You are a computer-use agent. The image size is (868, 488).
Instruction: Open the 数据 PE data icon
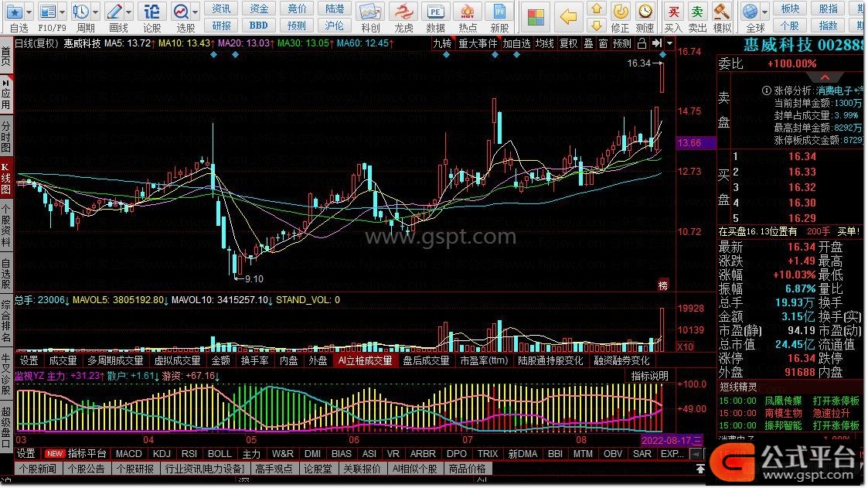click(435, 12)
